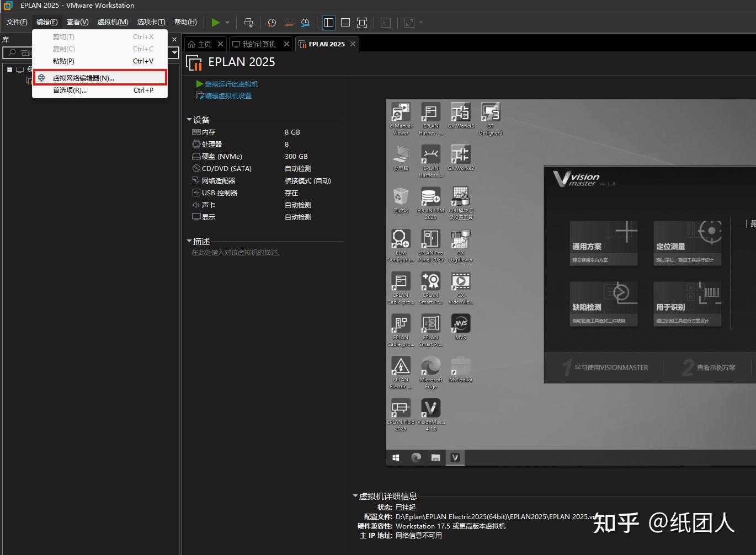Enter full screen mode icon
This screenshot has height=555, width=756.
(362, 23)
